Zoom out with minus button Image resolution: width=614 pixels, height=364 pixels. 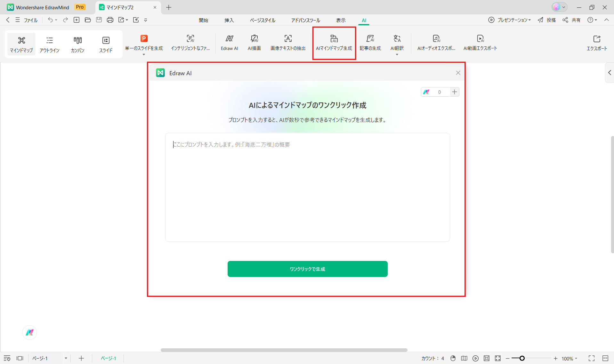507,359
